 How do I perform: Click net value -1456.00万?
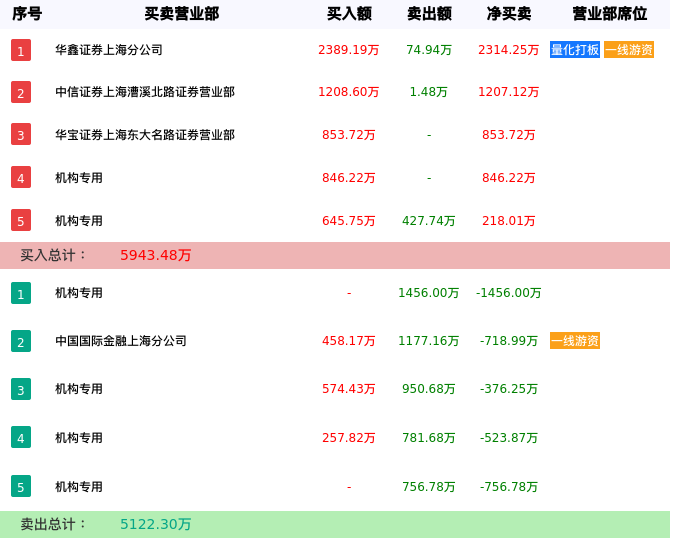(508, 293)
